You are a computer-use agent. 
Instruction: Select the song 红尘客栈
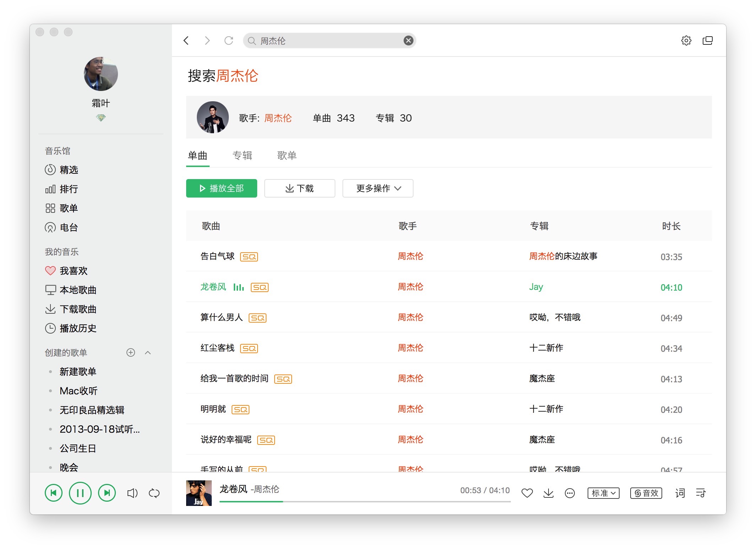pos(217,348)
